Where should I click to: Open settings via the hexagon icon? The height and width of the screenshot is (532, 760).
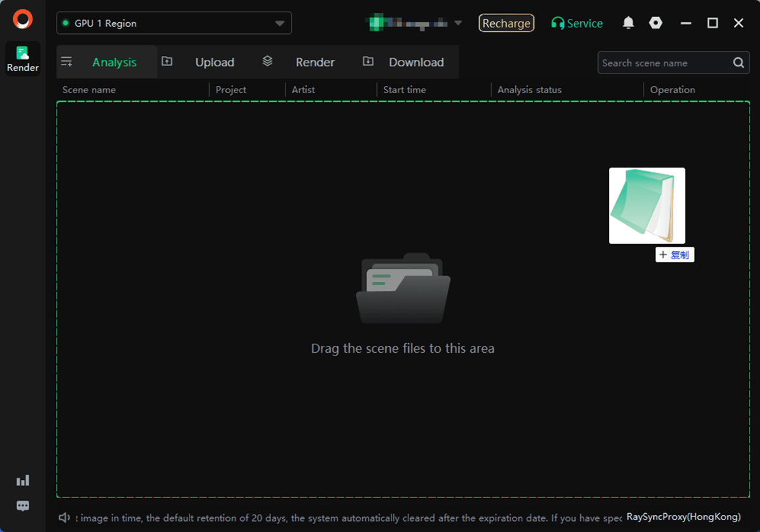(656, 23)
